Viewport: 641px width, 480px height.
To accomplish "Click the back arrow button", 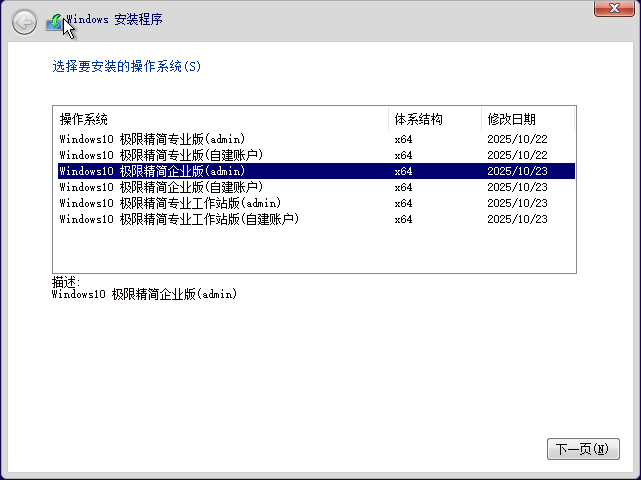I will click(x=24, y=21).
